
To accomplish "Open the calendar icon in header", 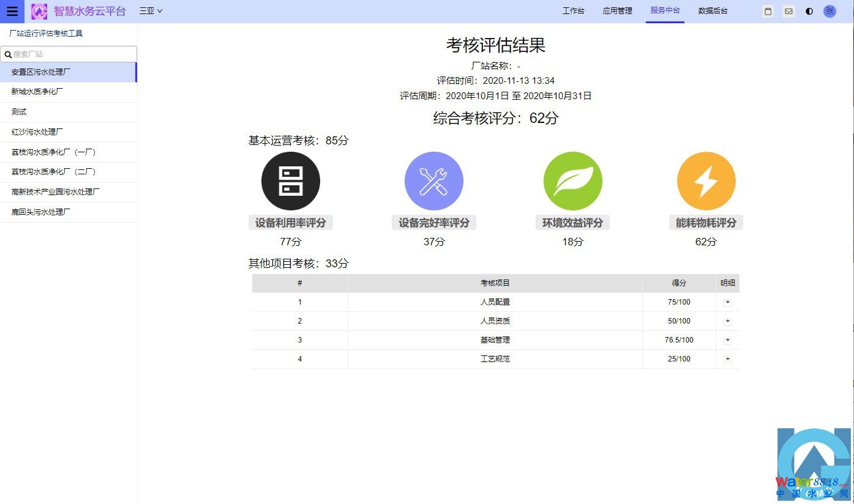I will (x=768, y=11).
